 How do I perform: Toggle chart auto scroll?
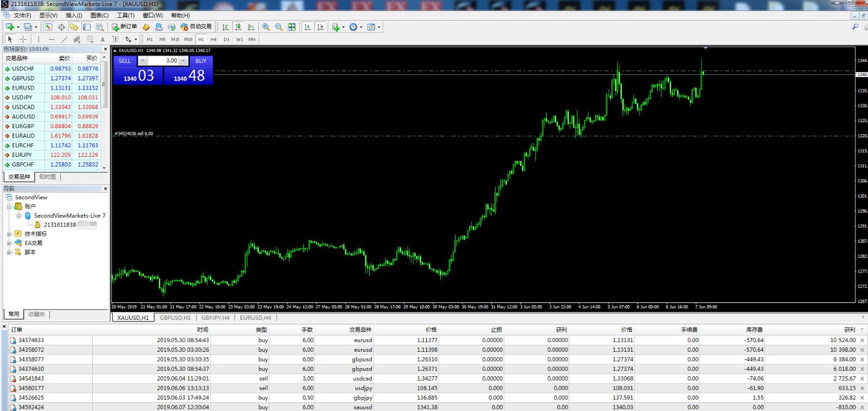[308, 27]
